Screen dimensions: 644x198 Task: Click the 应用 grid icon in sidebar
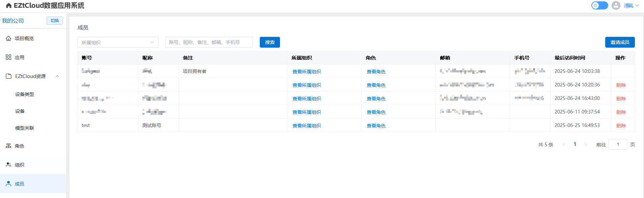click(8, 57)
